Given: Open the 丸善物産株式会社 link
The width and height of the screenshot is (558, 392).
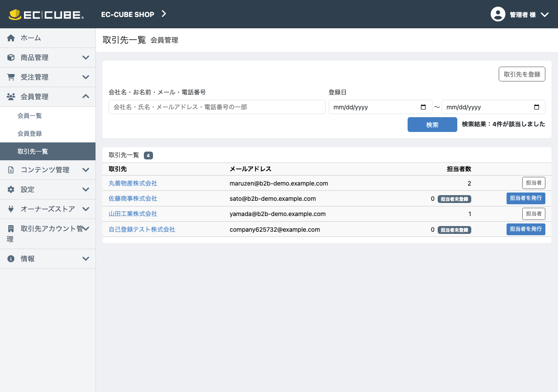Looking at the screenshot, I should (x=133, y=183).
